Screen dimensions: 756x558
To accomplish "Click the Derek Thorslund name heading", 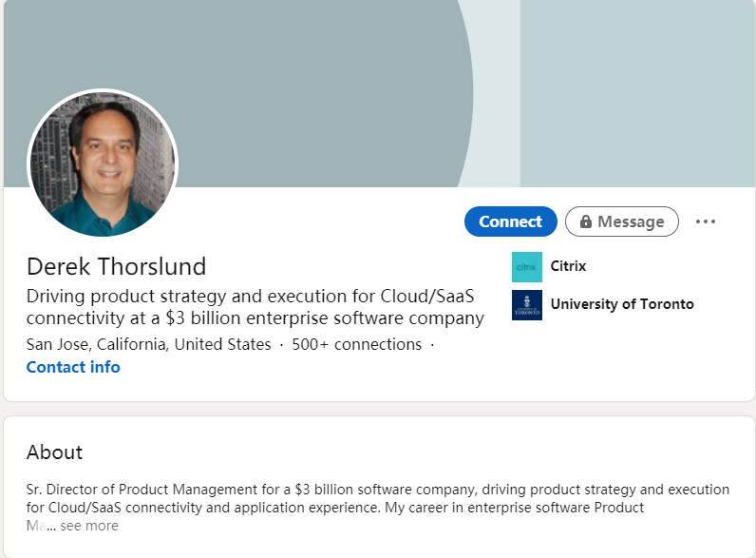I will click(116, 266).
